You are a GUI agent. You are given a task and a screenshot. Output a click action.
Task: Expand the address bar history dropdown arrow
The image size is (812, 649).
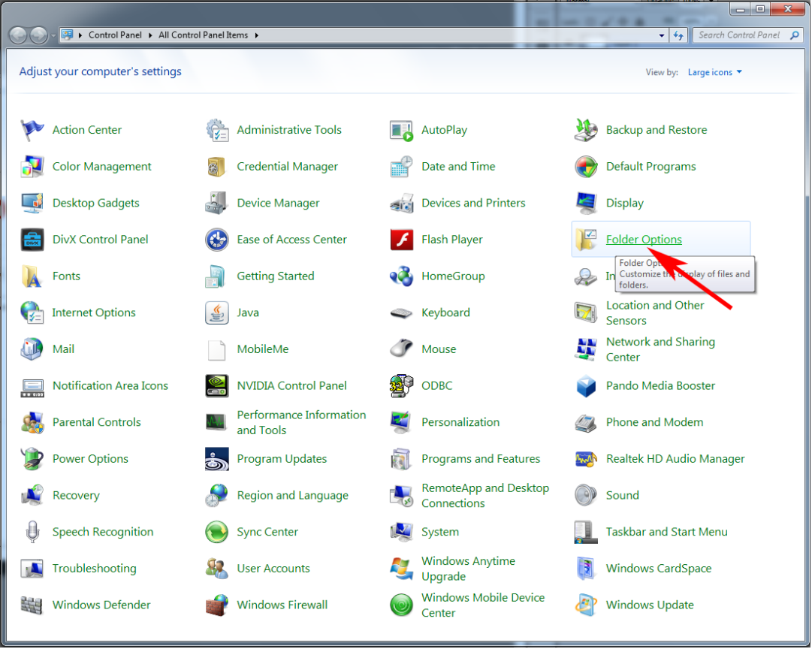(662, 36)
